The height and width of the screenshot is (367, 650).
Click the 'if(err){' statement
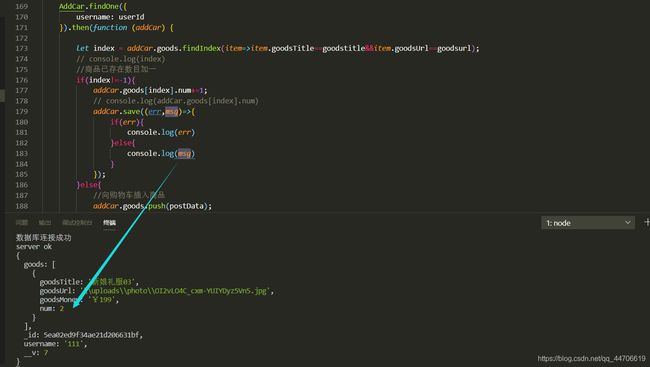(x=127, y=122)
